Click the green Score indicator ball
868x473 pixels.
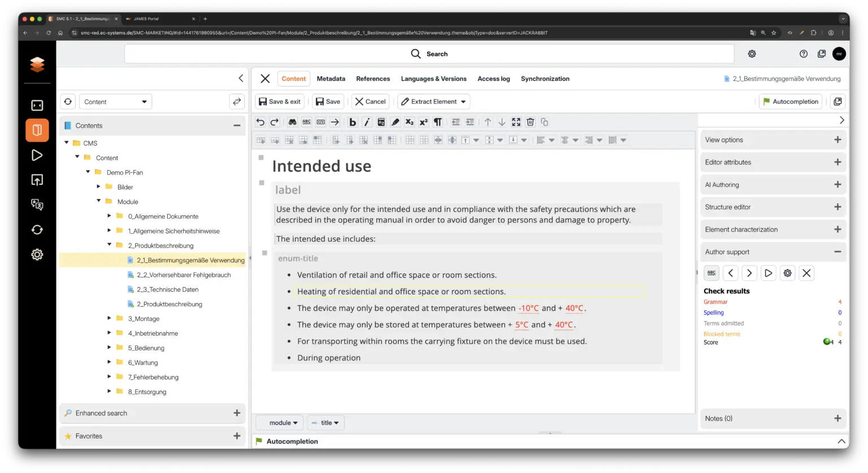(827, 342)
